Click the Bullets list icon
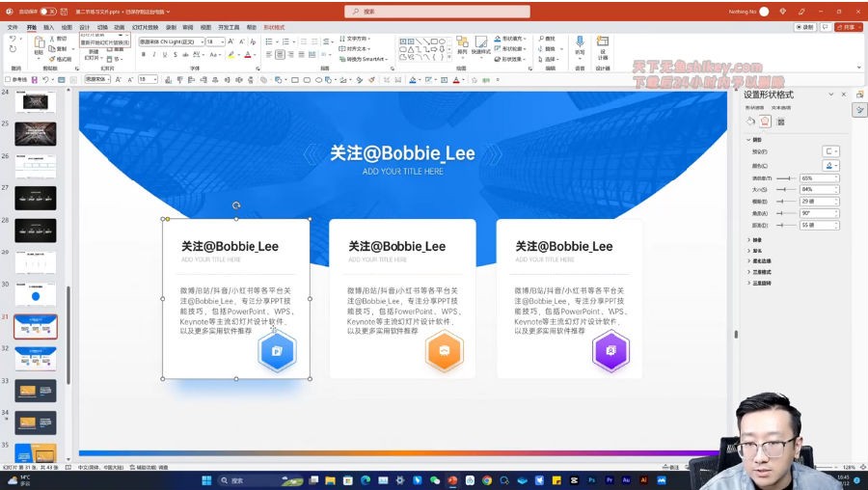 tap(268, 41)
